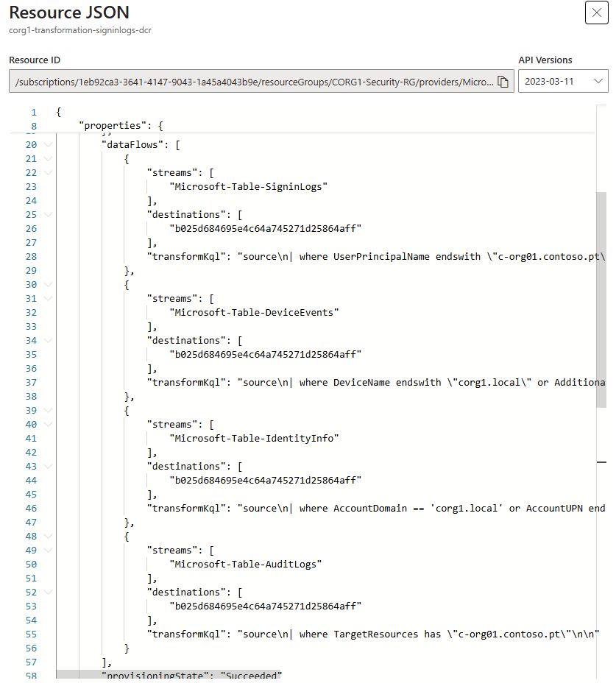The width and height of the screenshot is (616, 686).
Task: Click the DeviceEvents transformKql line 37
Action: click(376, 383)
